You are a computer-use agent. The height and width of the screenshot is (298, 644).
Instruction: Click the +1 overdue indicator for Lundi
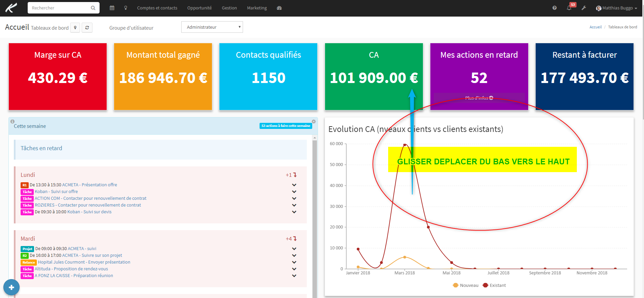[291, 175]
